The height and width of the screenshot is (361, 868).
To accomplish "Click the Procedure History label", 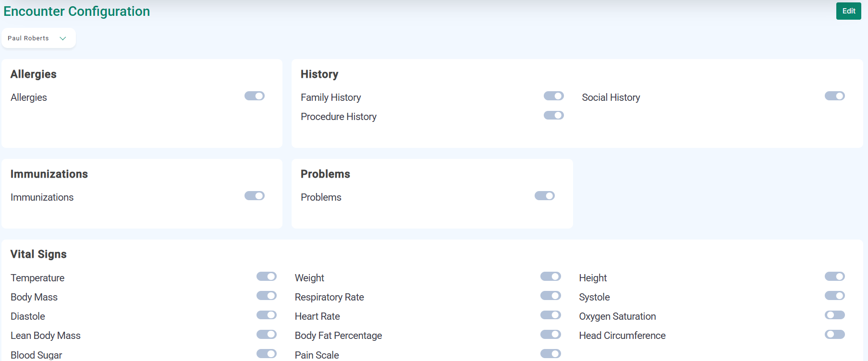I will point(339,117).
